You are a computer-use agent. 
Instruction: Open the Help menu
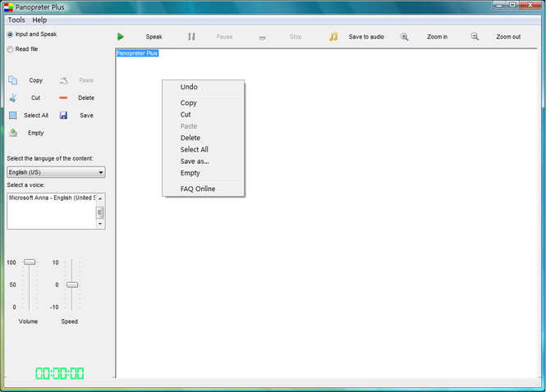(x=39, y=20)
